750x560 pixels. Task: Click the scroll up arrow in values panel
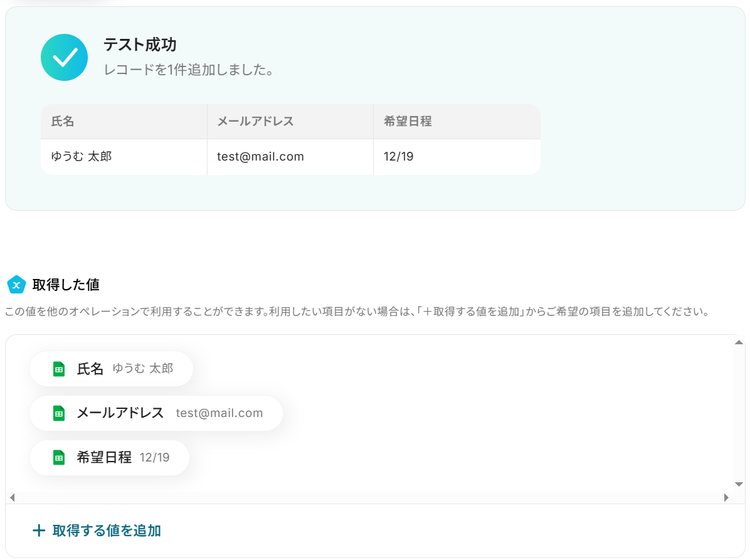[x=739, y=342]
